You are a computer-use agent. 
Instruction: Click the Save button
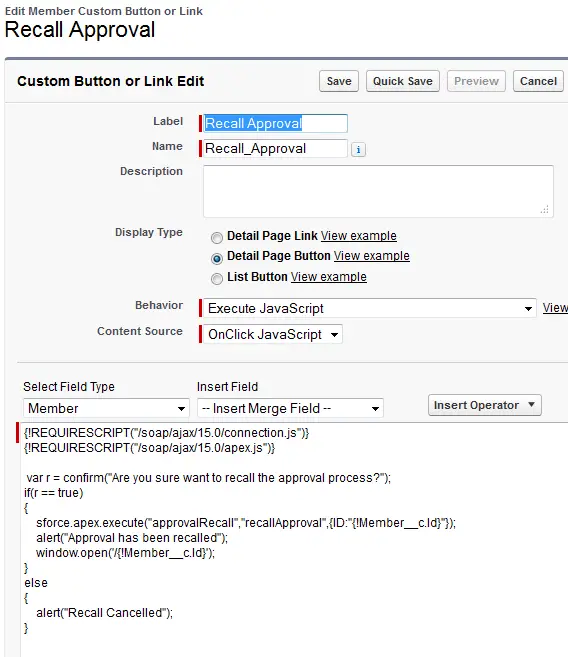coord(339,81)
